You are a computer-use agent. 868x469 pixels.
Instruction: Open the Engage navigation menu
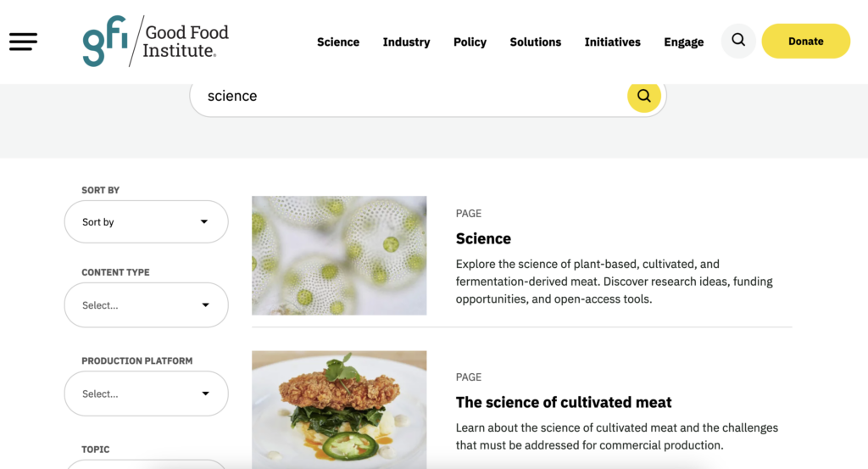[684, 42]
